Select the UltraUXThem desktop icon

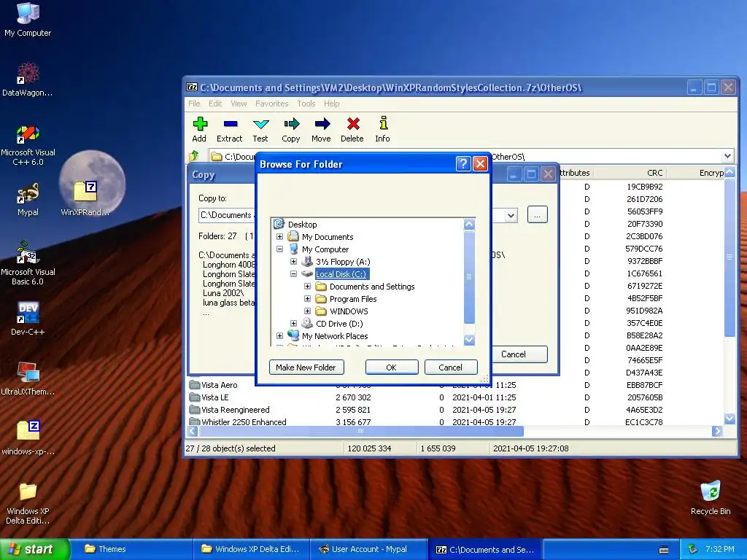coord(28,378)
